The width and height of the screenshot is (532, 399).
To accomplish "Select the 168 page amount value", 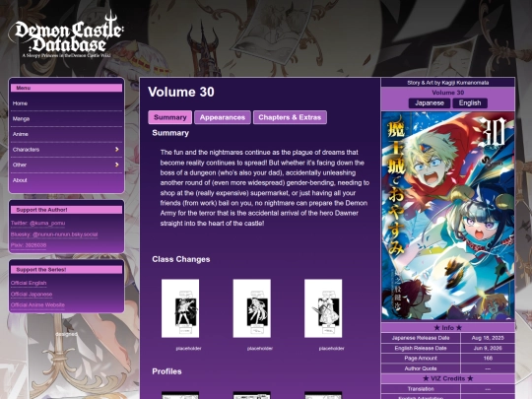I will coord(488,359).
